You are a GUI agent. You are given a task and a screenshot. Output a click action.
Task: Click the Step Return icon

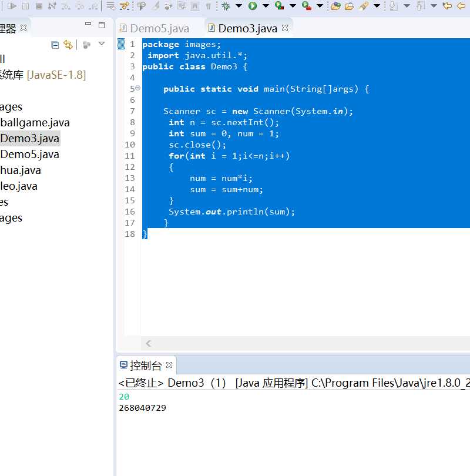[x=93, y=6]
